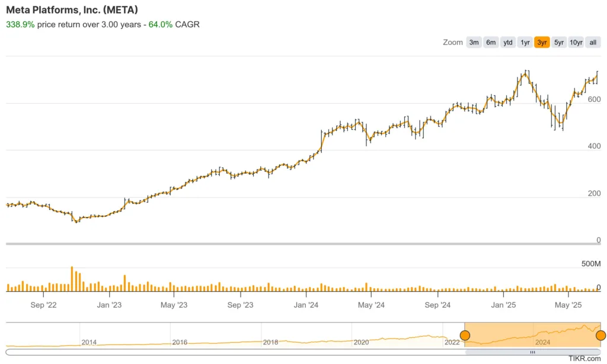The width and height of the screenshot is (607, 364).
Task: Click the left navigator range handle
Action: click(465, 336)
